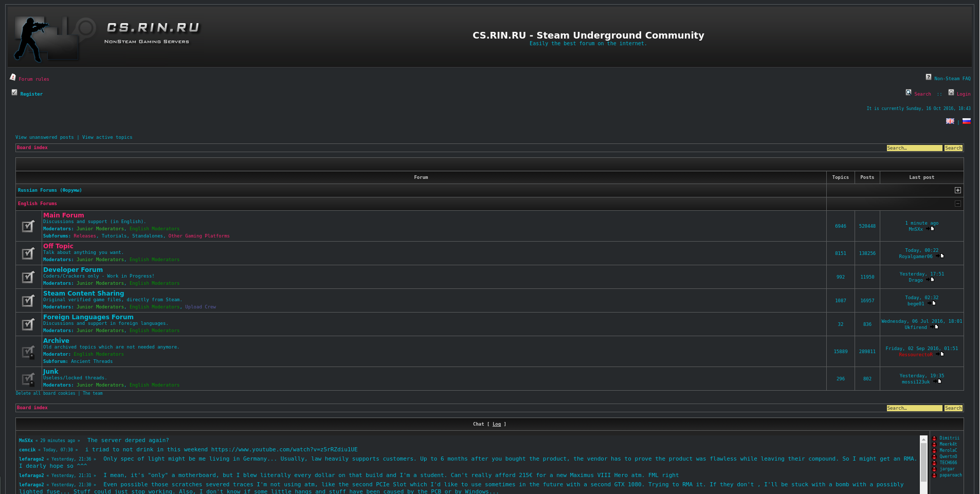980x494 pixels.
Task: Click the Register icon
Action: pyautogui.click(x=14, y=93)
